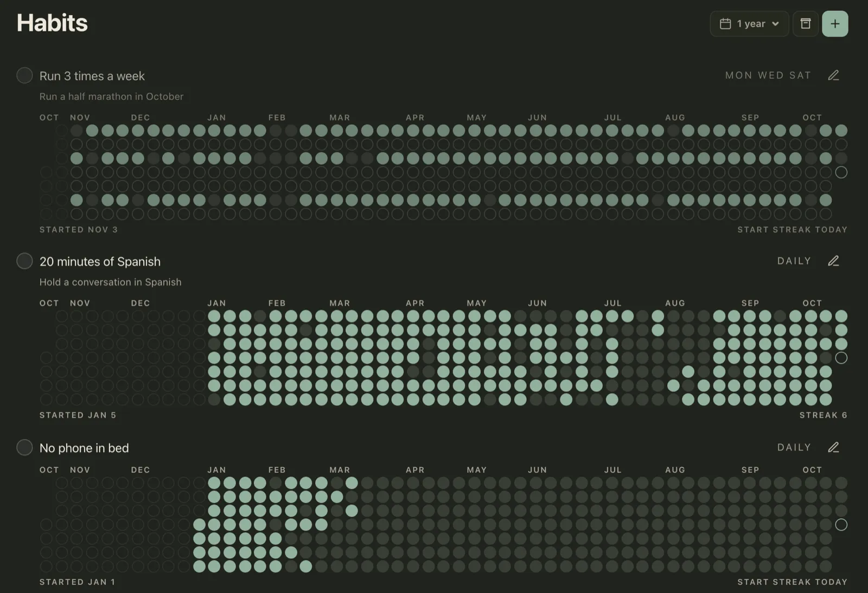Mark today's hollow circle in Spanish grid
Image resolution: width=868 pixels, height=593 pixels.
coord(841,358)
